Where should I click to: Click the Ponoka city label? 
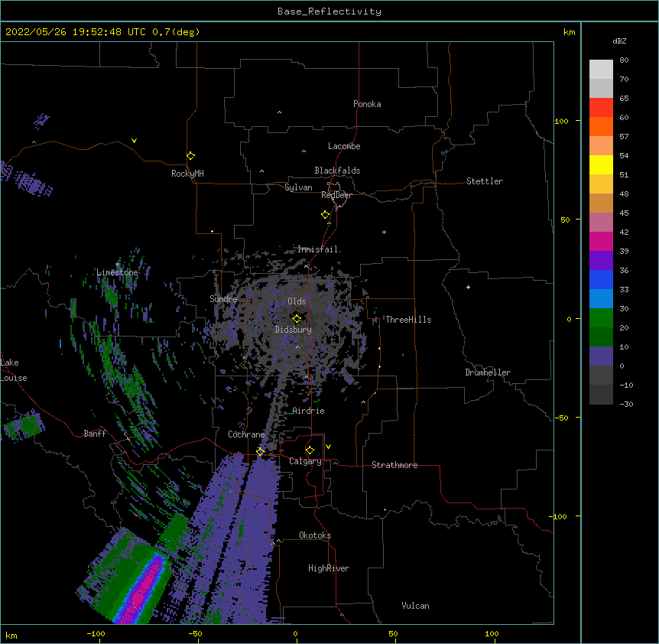(367, 104)
